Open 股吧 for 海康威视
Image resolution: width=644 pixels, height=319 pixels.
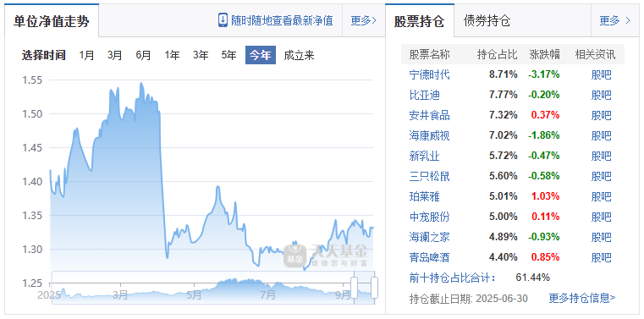tap(602, 135)
